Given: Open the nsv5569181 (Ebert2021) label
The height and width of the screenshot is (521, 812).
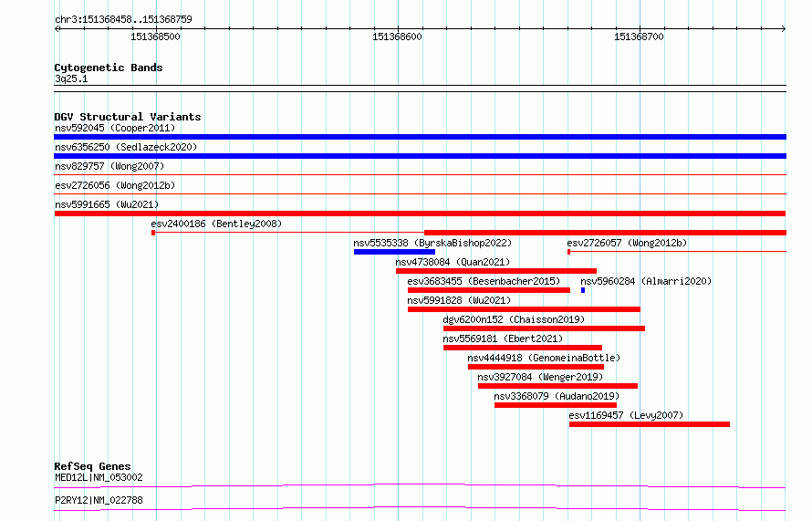Looking at the screenshot, I should [503, 339].
